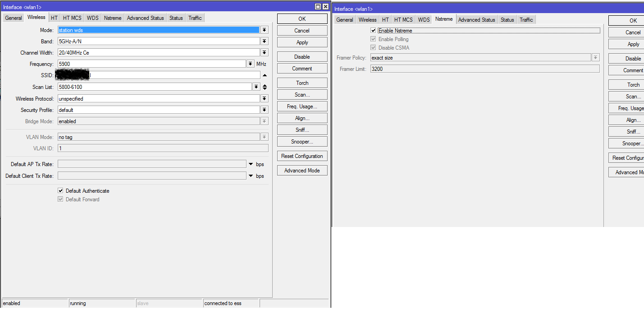Click Apply in right window
The width and height of the screenshot is (644, 315).
[x=626, y=44]
